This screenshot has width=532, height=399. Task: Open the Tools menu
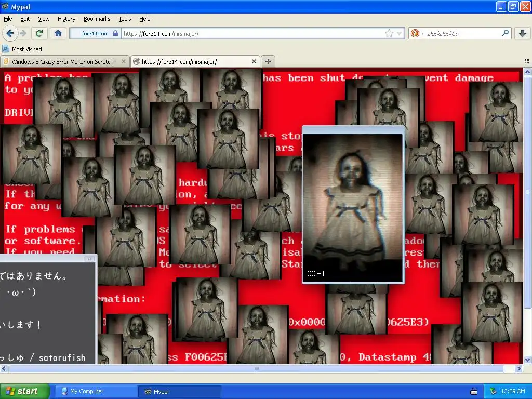[x=125, y=19]
